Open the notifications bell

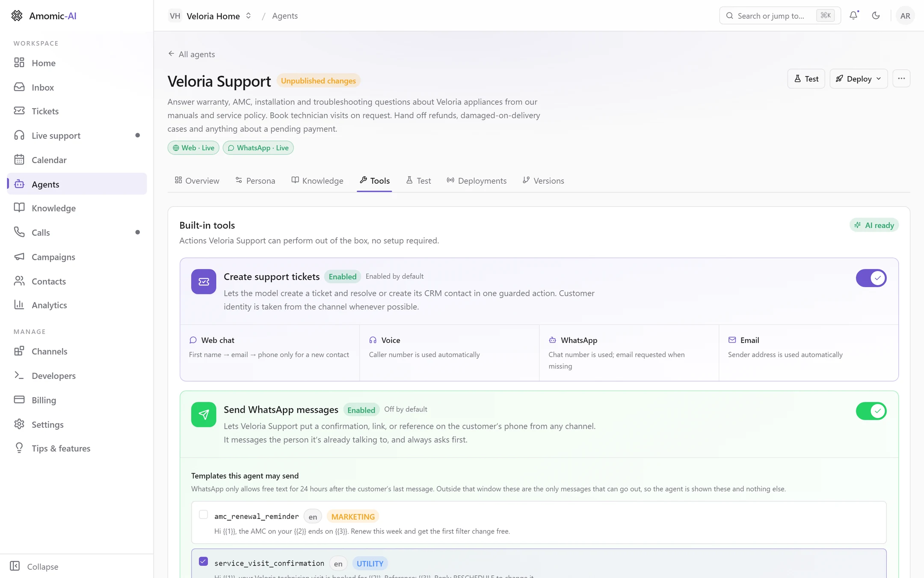[854, 16]
